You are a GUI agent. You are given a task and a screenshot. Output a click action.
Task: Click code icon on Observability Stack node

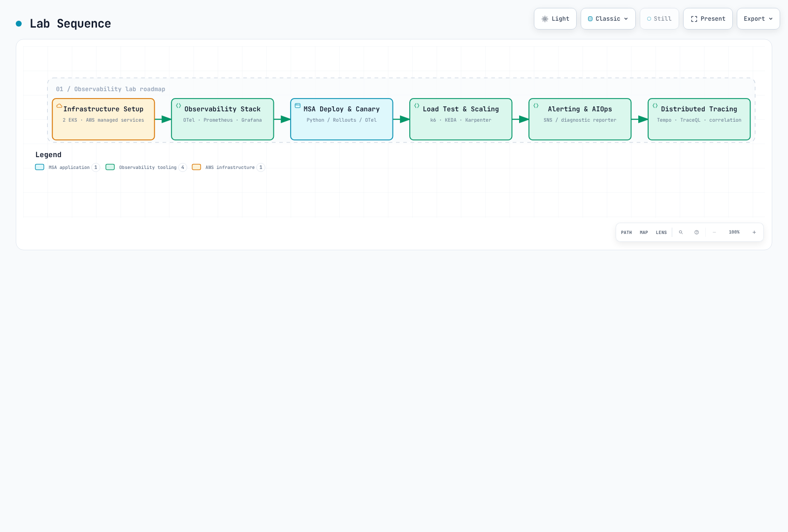(x=178, y=105)
